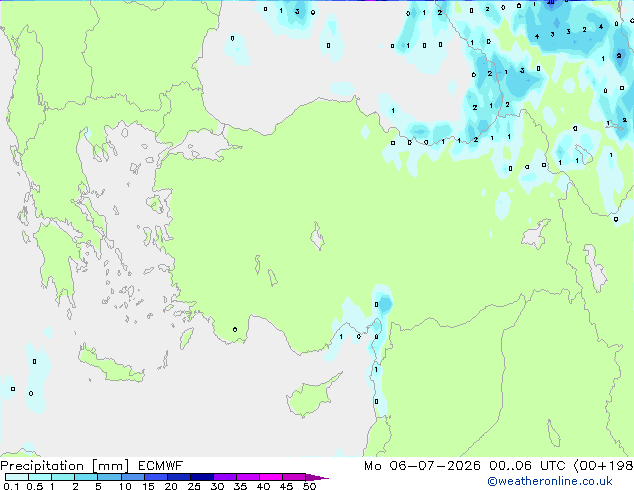The height and width of the screenshot is (490, 634).
Task: Click the island of Cyprus on the map
Action: 309,397
